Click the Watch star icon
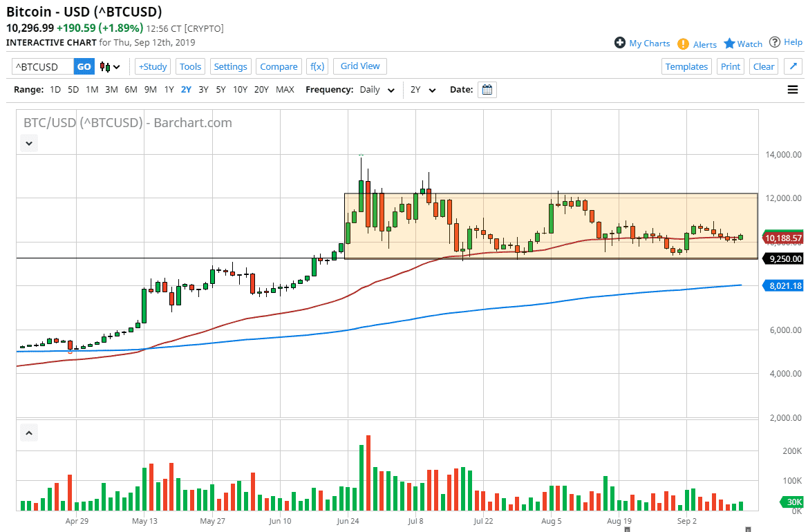This screenshot has width=808, height=532. pos(729,44)
